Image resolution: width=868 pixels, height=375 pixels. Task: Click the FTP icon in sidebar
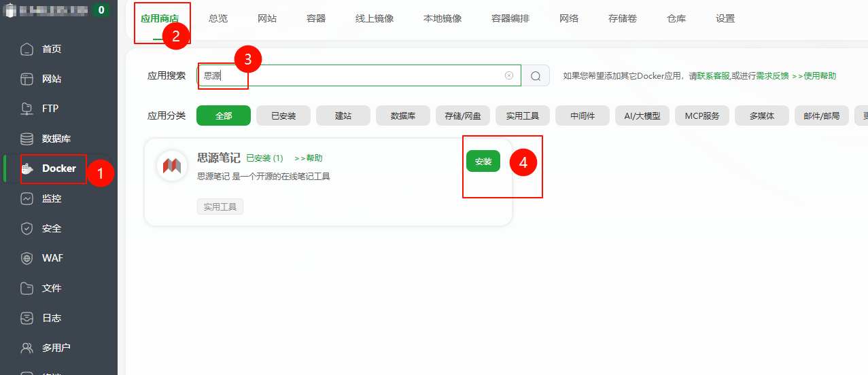tap(27, 109)
